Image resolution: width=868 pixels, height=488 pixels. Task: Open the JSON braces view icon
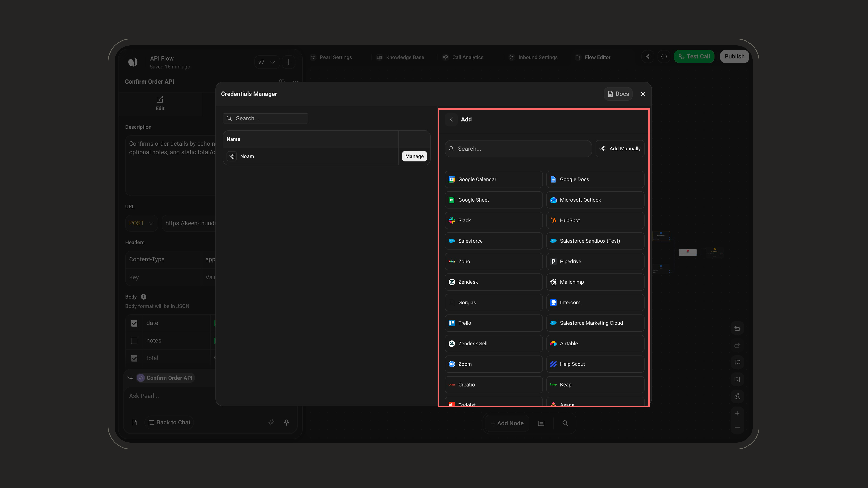pyautogui.click(x=664, y=57)
